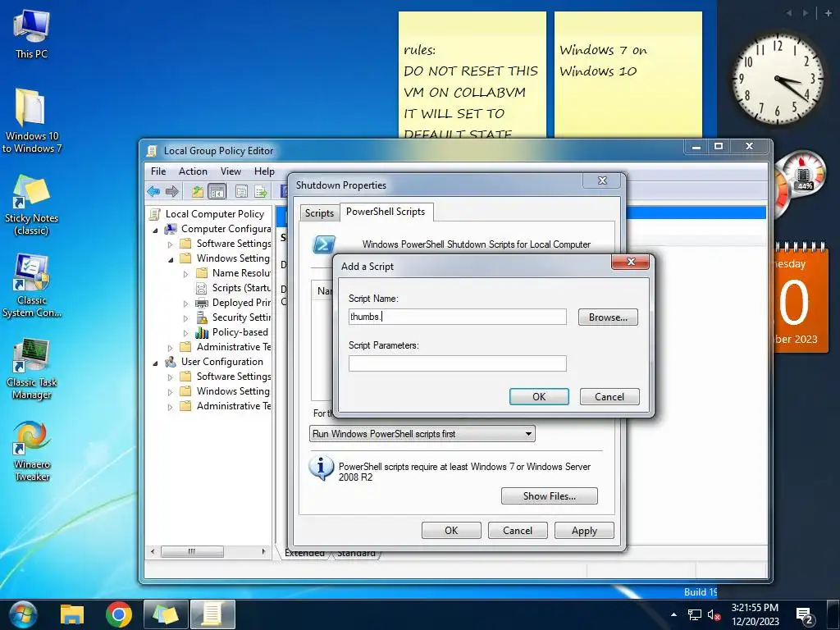
Task: Click the Up One Level folder toolbar icon
Action: click(198, 191)
